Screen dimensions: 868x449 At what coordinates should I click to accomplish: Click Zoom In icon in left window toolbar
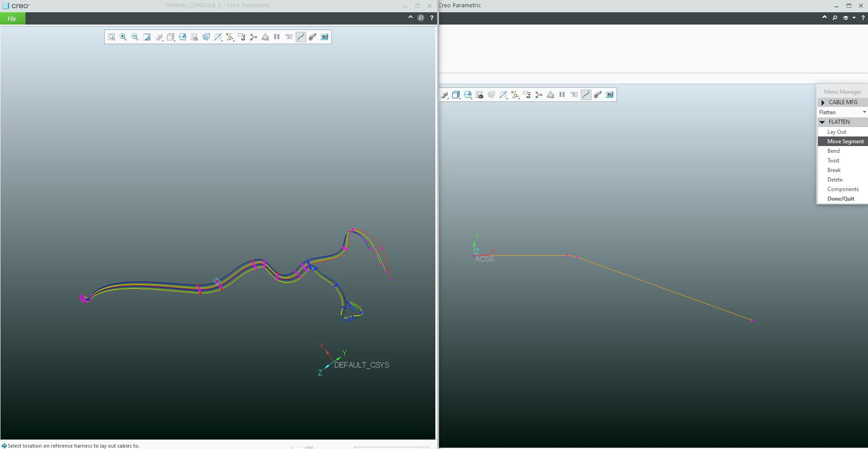pyautogui.click(x=123, y=37)
